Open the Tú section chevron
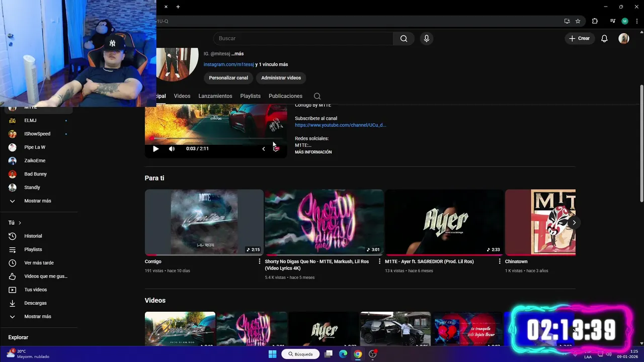644x362 pixels. pyautogui.click(x=20, y=223)
